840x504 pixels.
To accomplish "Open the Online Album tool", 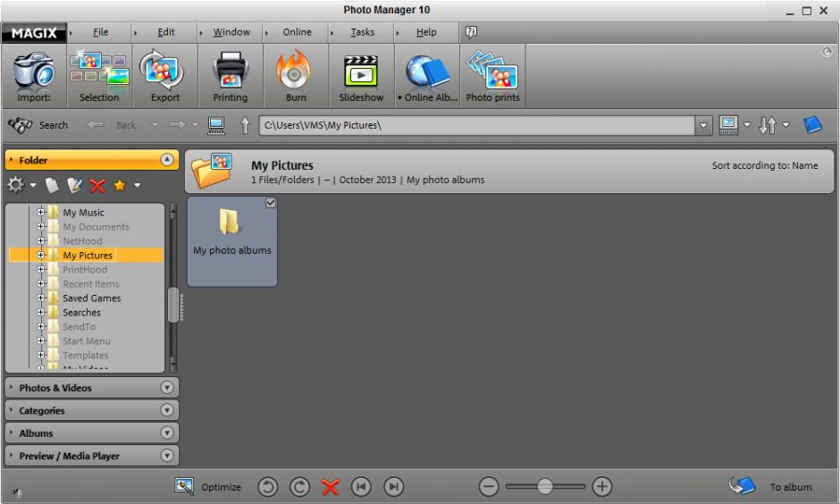I will point(427,76).
